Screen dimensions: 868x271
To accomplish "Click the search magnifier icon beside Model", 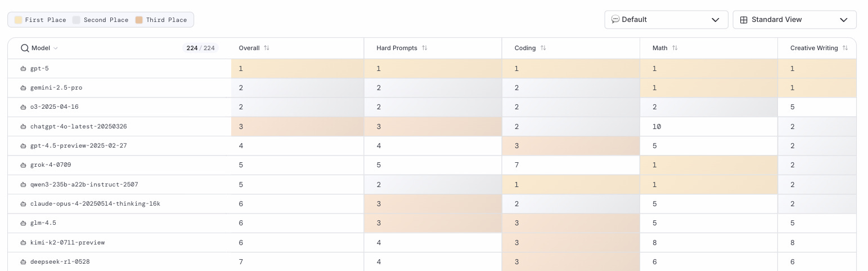I will pyautogui.click(x=25, y=48).
